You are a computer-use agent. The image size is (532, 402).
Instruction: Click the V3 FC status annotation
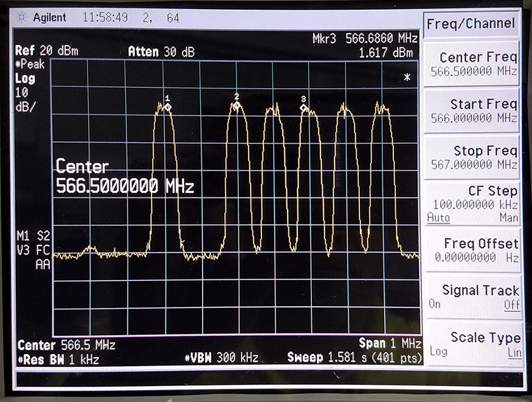33,250
